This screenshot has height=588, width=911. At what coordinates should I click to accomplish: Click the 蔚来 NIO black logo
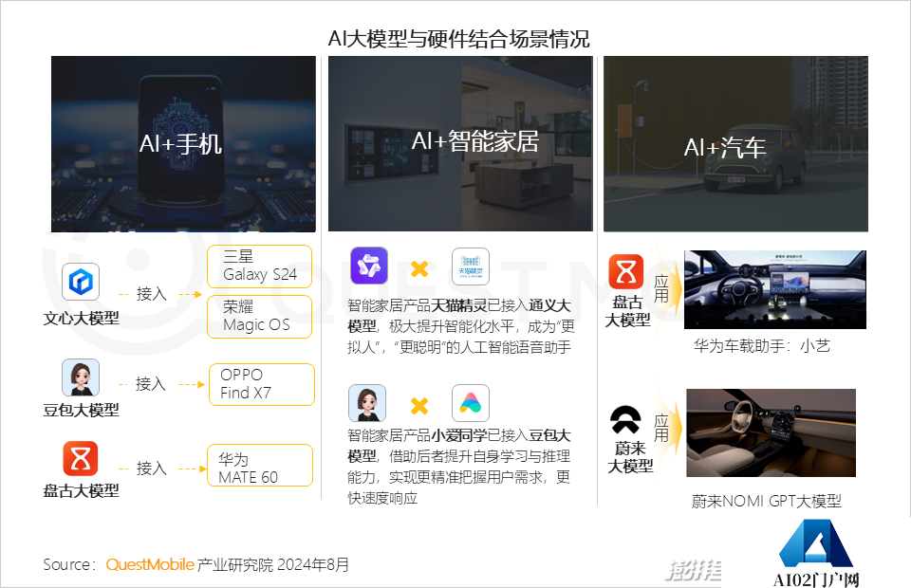(625, 420)
